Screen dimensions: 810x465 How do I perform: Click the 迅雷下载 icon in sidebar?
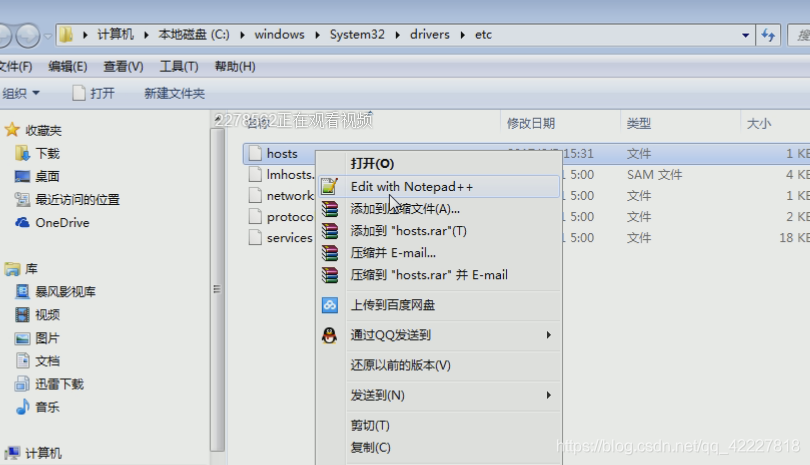22,383
